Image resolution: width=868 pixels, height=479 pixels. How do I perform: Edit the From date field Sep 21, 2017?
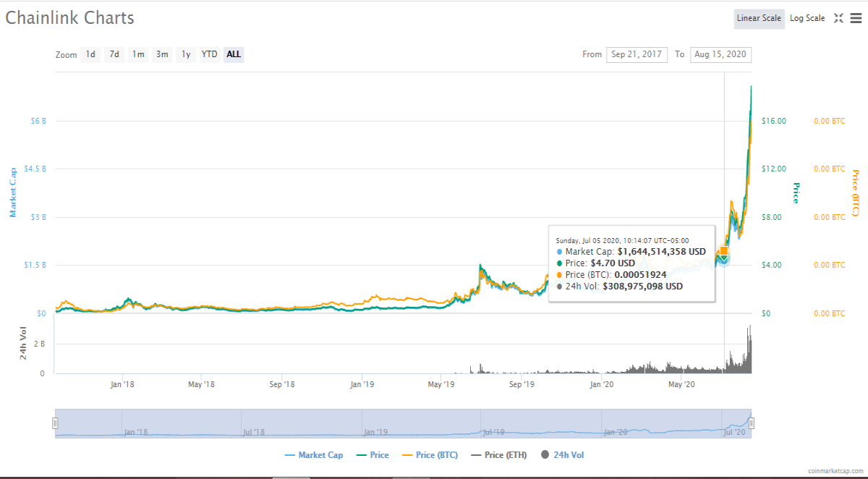[x=637, y=54]
